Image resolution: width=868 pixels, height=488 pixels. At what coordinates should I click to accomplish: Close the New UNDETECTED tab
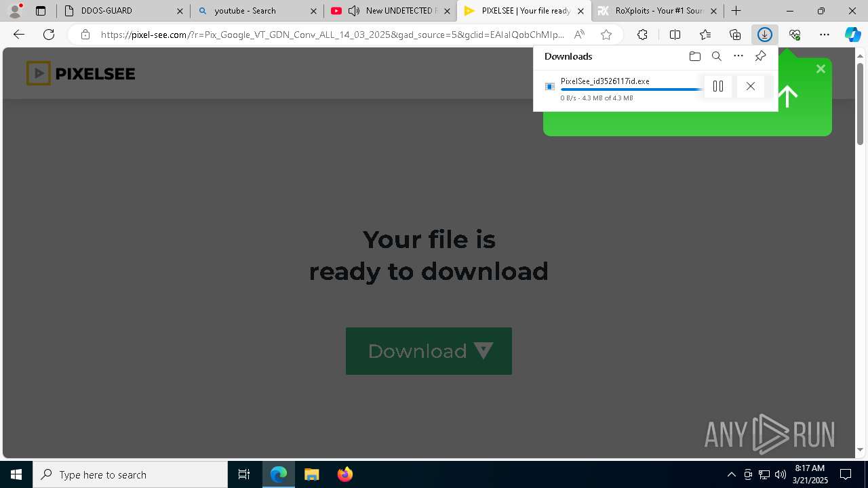pos(447,11)
